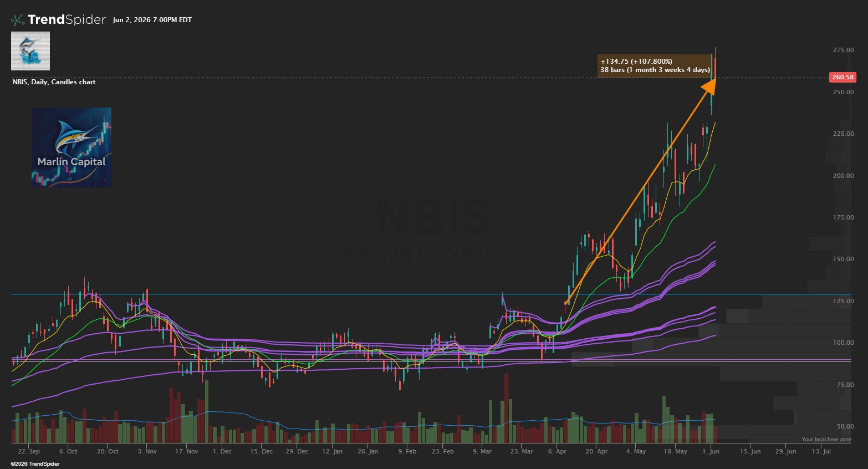
Task: Open the Marlin Capital logo image
Action: (x=72, y=147)
